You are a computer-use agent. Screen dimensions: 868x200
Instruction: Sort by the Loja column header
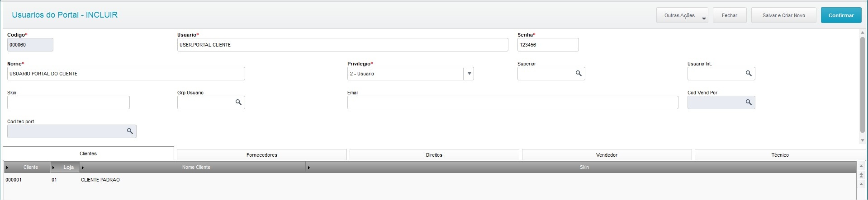pyautogui.click(x=68, y=167)
